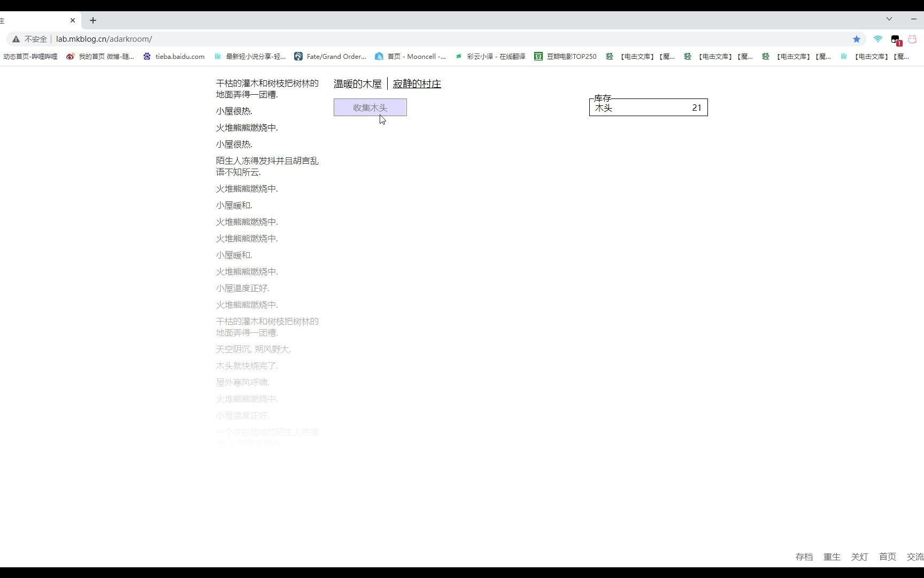Viewport: 924px width, 578px height.
Task: Click the wifi extension icon
Action: (877, 39)
